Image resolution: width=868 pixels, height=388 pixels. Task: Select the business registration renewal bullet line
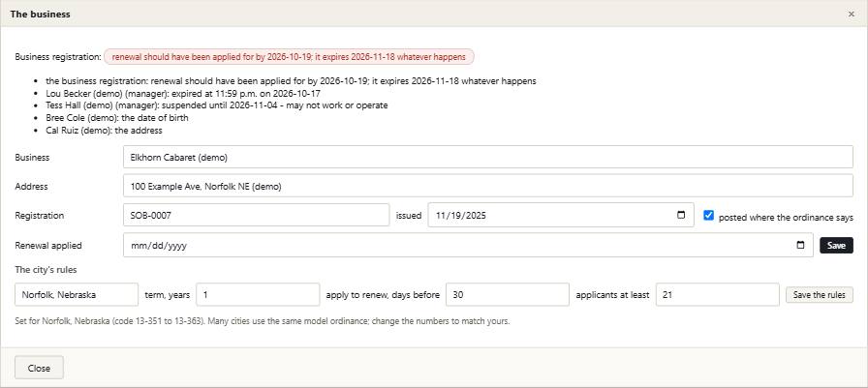292,81
